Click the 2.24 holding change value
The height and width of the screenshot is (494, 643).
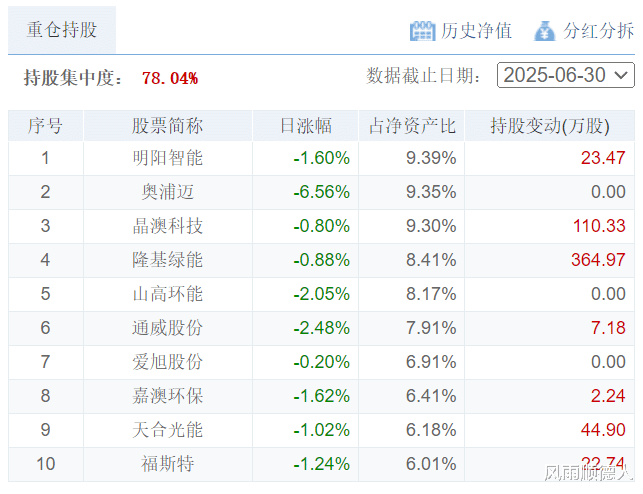[x=608, y=396]
